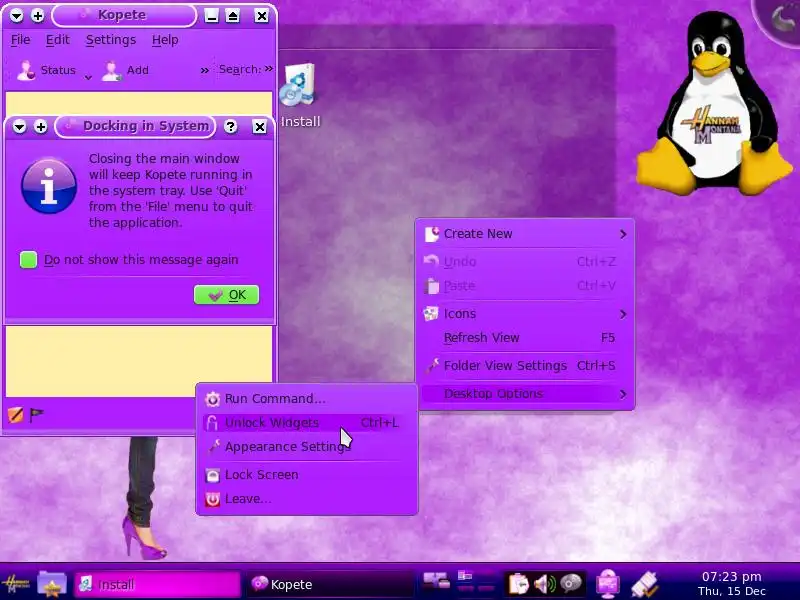Click the Docking dialog help question button
Image resolution: width=800 pixels, height=600 pixels.
tap(231, 127)
